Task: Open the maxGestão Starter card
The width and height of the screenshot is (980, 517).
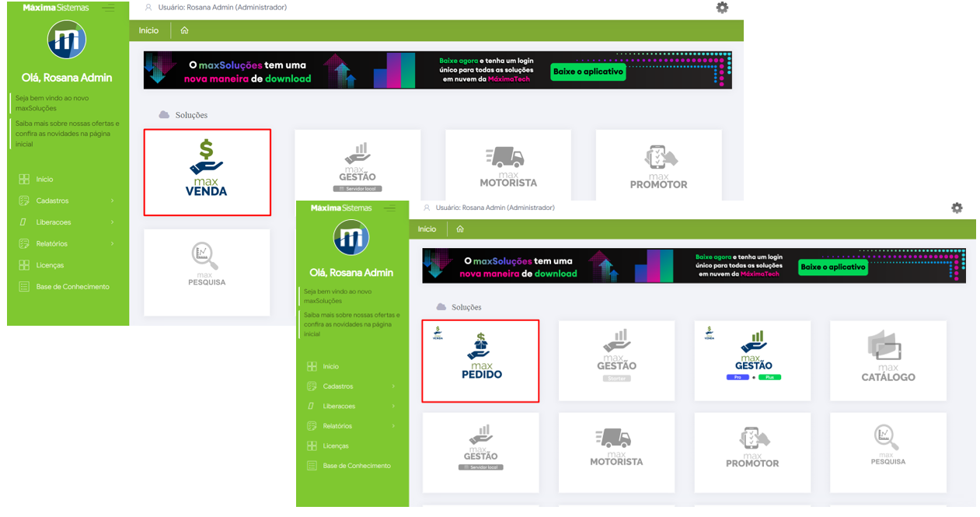Action: [x=616, y=361]
